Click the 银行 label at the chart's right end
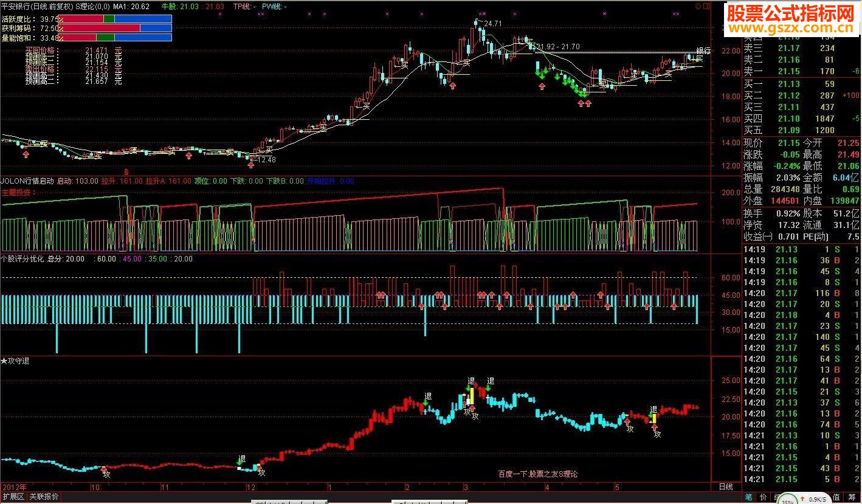This screenshot has height=504, width=862. [x=703, y=51]
